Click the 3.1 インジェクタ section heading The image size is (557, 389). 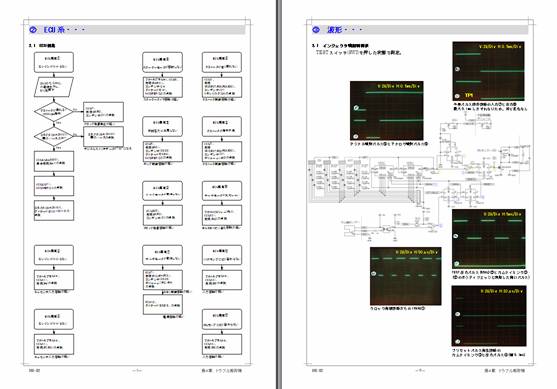click(x=340, y=45)
